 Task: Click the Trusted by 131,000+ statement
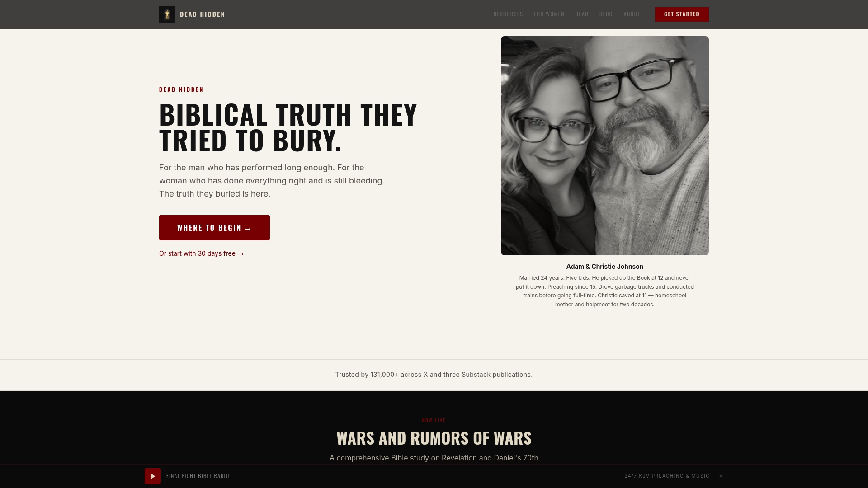(x=434, y=375)
